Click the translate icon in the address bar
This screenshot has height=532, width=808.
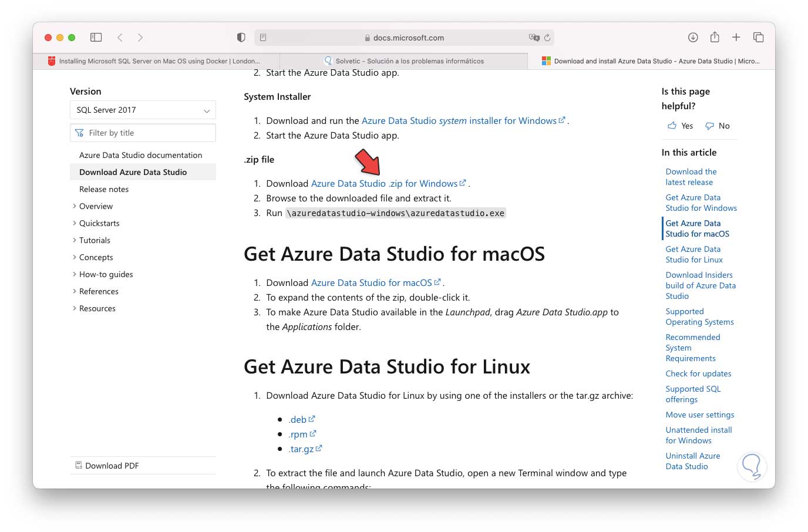pos(533,38)
